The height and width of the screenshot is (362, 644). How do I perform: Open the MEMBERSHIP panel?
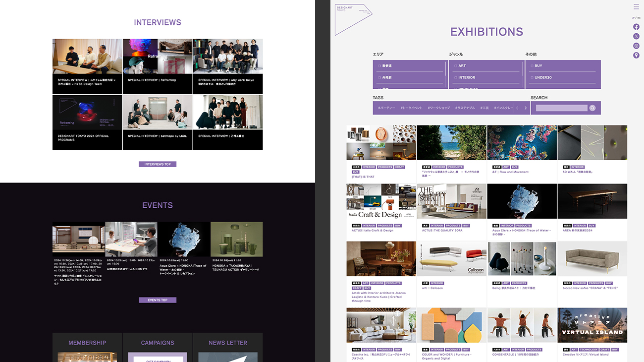point(87,347)
